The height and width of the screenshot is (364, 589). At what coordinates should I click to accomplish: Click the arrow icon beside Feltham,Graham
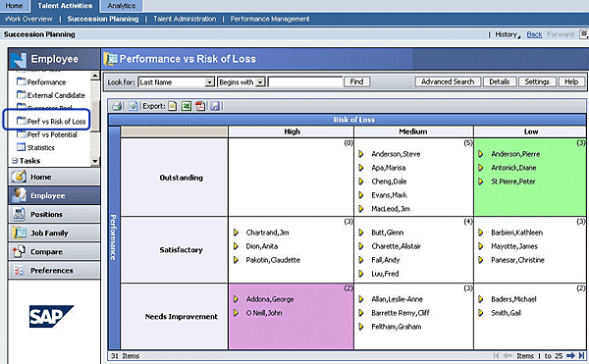pos(361,327)
